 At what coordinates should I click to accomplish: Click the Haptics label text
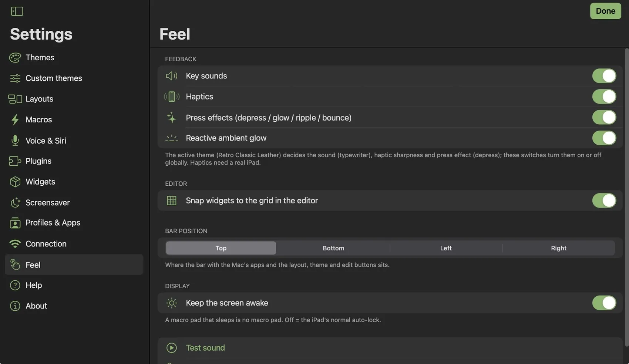point(199,97)
